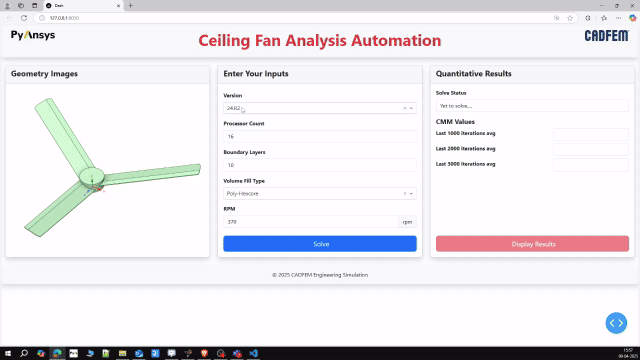Clear the Poly-Hexcore Volume Fill Type selection

(405, 193)
